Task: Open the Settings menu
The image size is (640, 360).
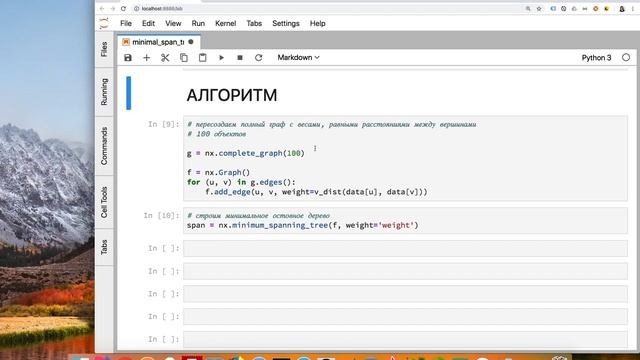Action: 286,23
